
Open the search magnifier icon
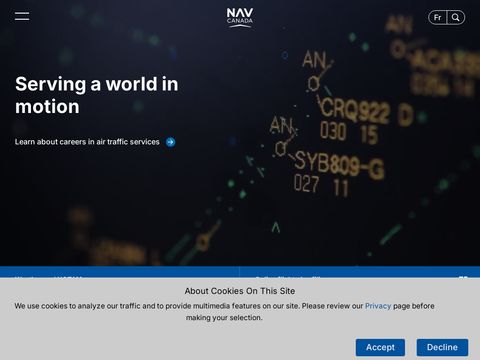click(456, 17)
